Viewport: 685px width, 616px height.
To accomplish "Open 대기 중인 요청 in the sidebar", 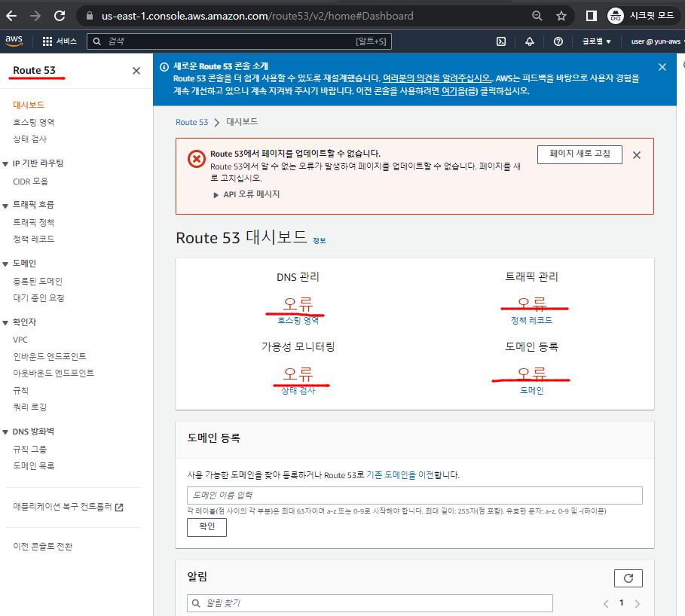I will tap(39, 297).
